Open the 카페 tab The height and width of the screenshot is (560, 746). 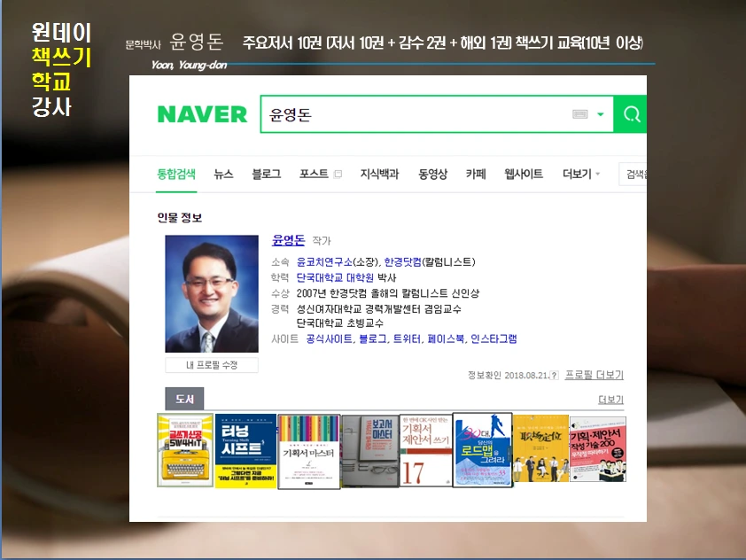pyautogui.click(x=476, y=175)
